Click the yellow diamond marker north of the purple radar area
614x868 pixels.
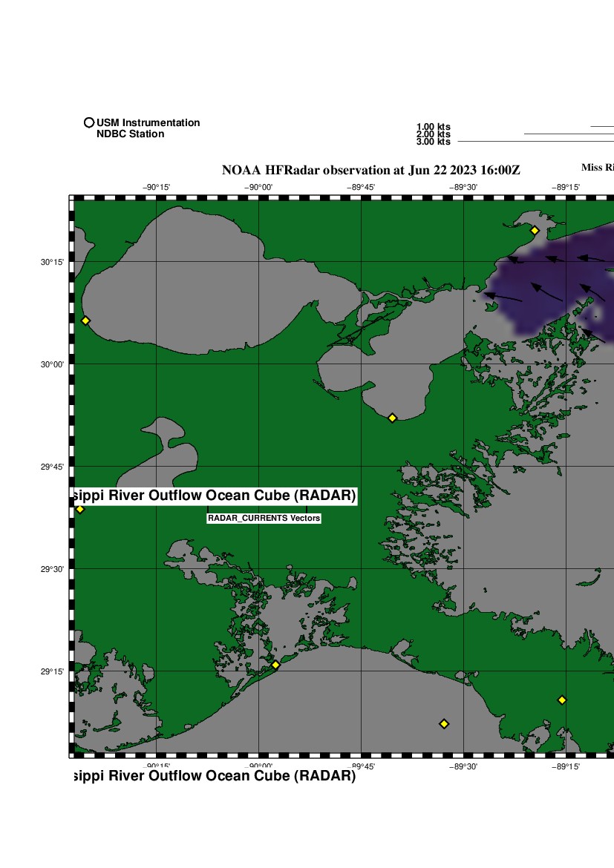pyautogui.click(x=534, y=230)
